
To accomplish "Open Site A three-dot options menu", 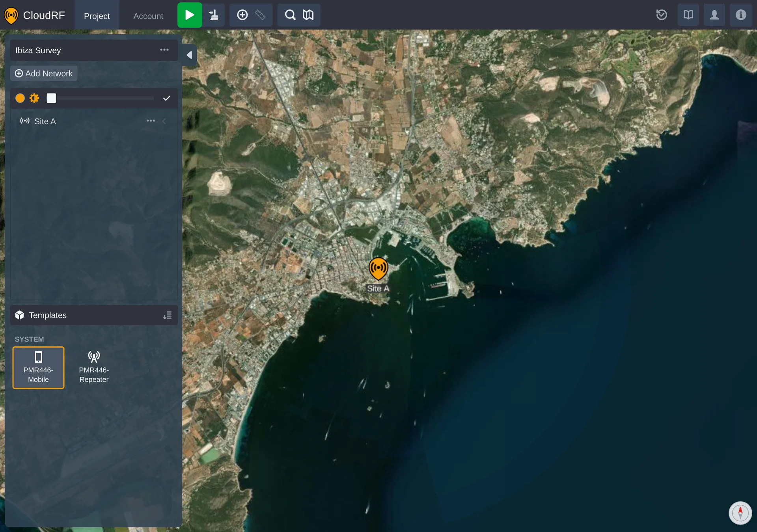I will tap(151, 121).
